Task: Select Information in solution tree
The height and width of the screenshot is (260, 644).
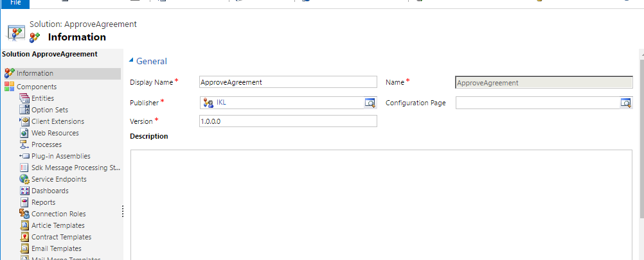Action: coord(35,73)
